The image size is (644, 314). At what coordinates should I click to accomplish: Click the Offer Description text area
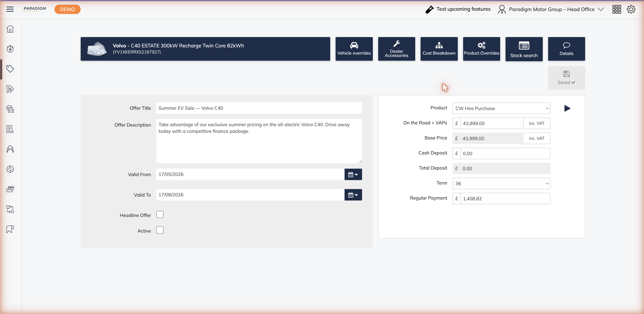pyautogui.click(x=259, y=141)
